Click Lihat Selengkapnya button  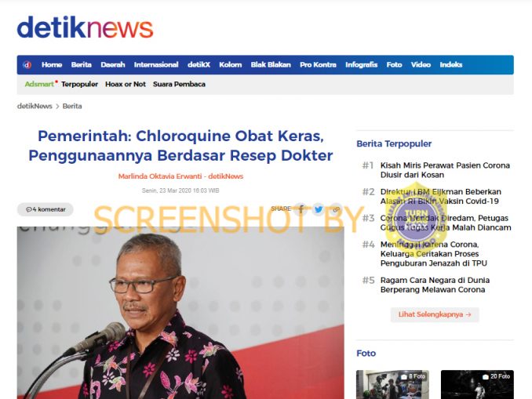(435, 314)
